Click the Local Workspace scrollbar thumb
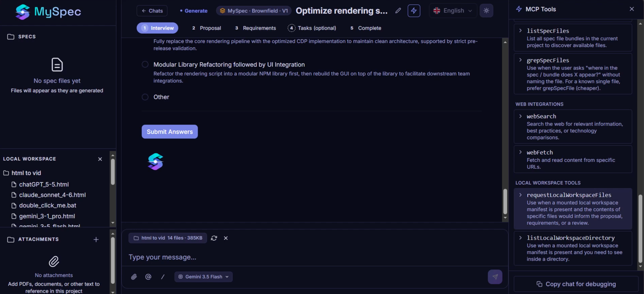This screenshot has height=294, width=644. click(113, 172)
